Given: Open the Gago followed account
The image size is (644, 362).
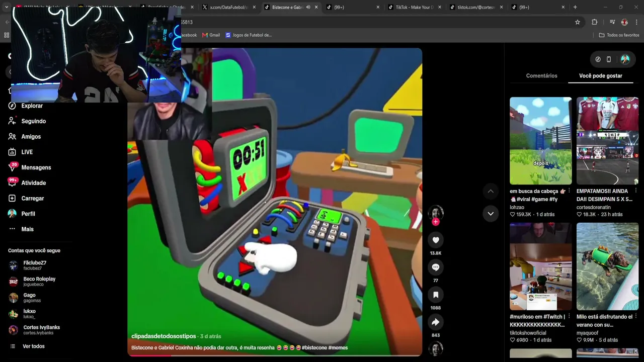Looking at the screenshot, I should 25,298.
